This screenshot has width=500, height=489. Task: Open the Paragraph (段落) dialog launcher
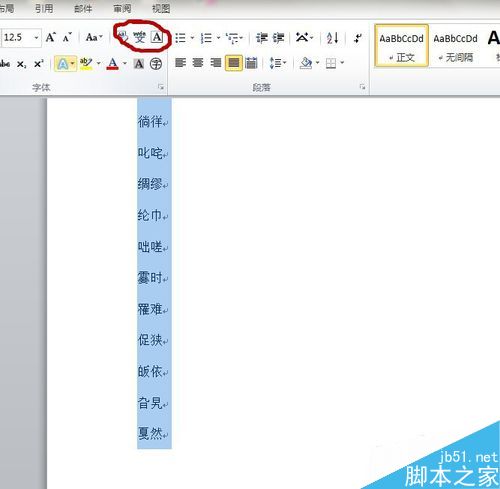tap(362, 87)
